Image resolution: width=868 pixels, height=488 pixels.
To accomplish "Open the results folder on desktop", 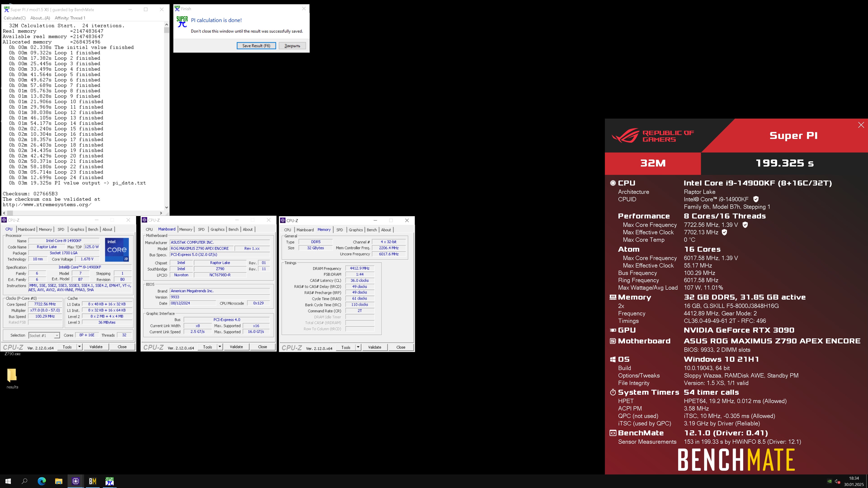I will click(12, 378).
